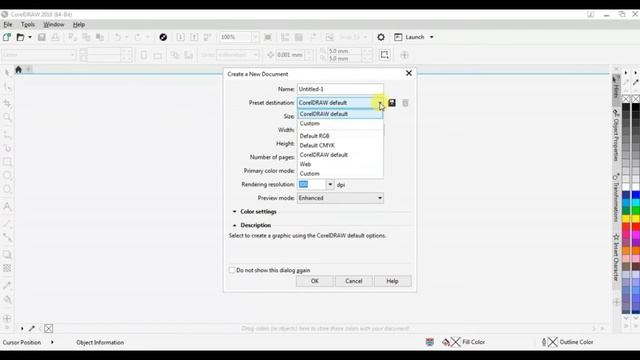Click the Launch button in toolbar

409,37
